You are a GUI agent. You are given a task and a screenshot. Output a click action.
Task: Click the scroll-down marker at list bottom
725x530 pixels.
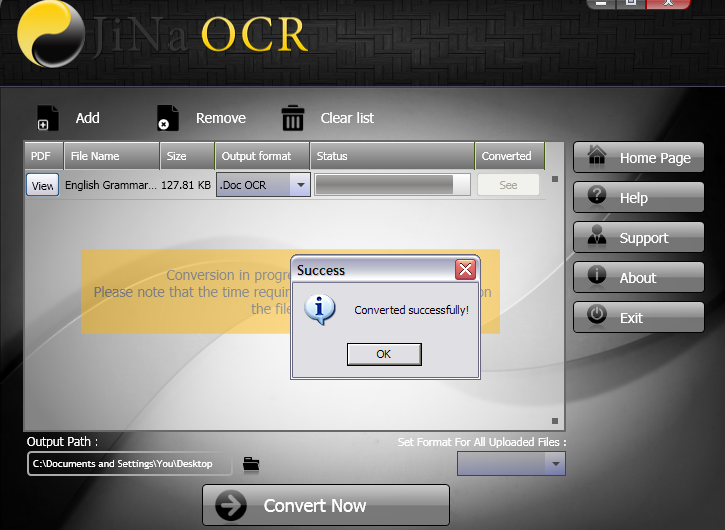click(x=555, y=421)
